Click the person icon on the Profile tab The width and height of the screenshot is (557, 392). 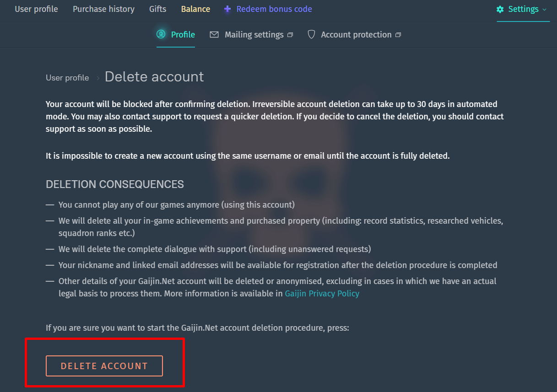pyautogui.click(x=161, y=34)
